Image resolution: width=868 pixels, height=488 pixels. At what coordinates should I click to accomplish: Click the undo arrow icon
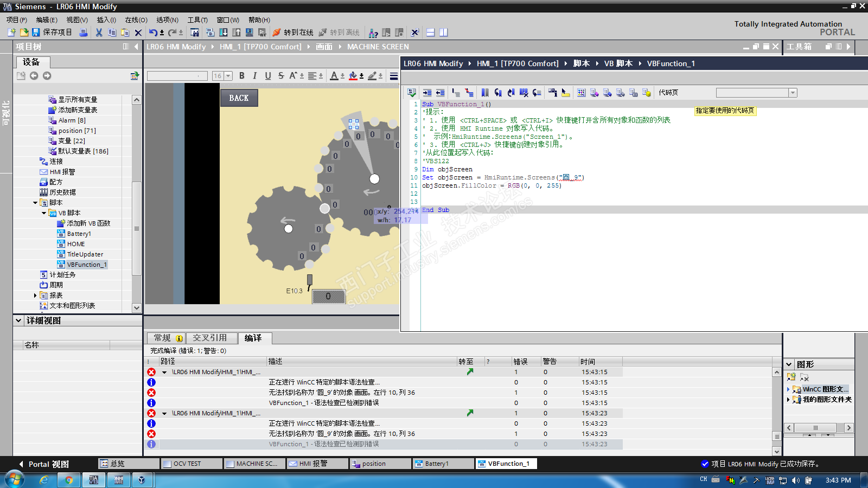coord(154,33)
